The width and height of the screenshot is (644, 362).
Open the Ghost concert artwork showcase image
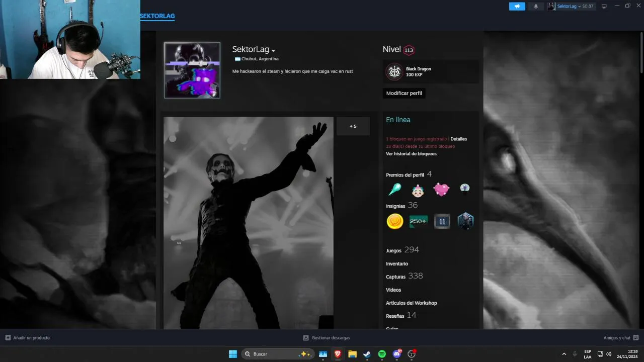(249, 223)
